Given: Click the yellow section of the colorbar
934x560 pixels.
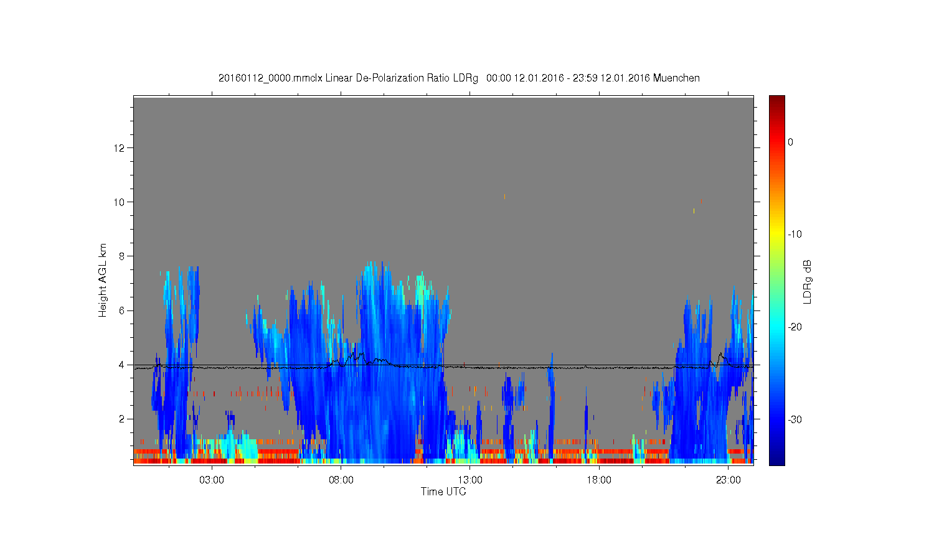Looking at the screenshot, I should tap(777, 235).
